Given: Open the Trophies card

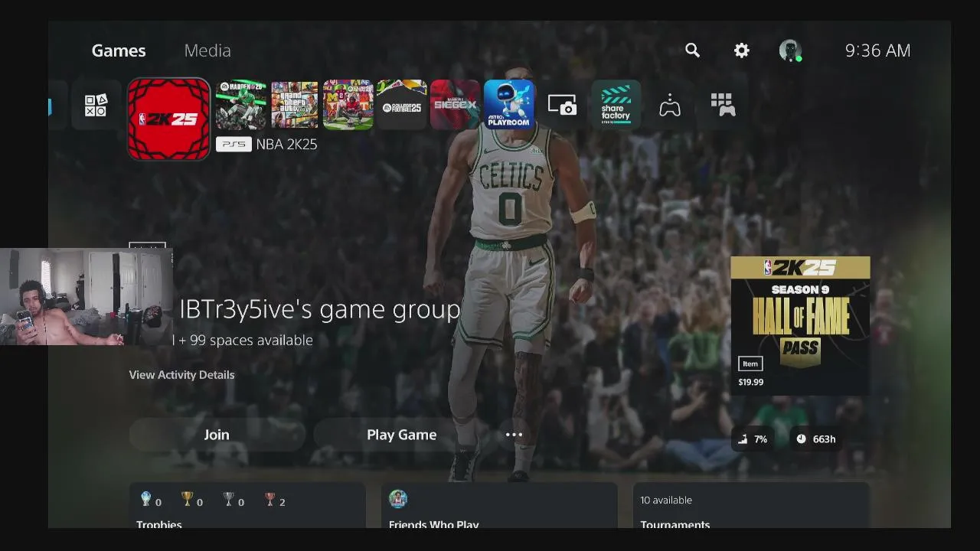Looking at the screenshot, I should point(247,506).
